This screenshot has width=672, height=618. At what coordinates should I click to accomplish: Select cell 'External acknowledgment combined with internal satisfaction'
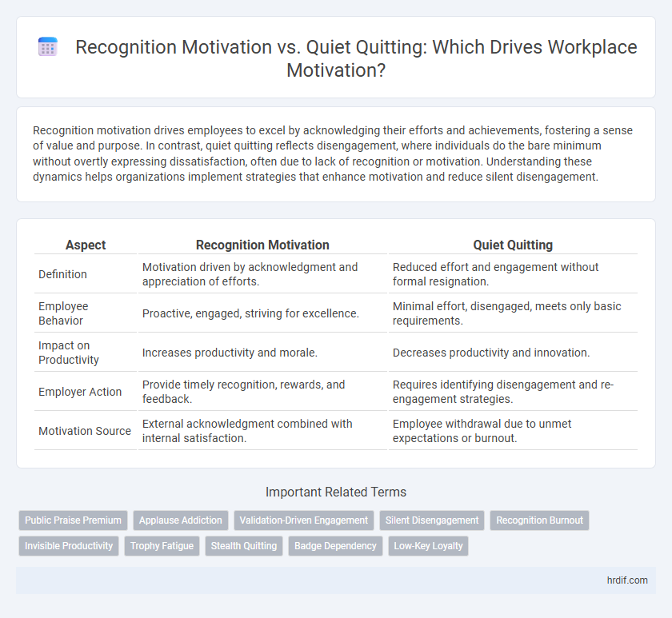pyautogui.click(x=262, y=431)
